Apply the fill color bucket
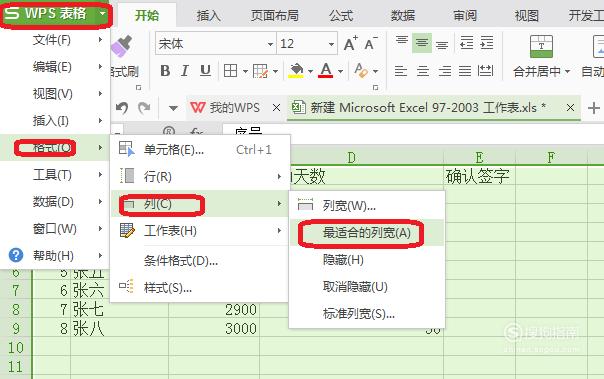The image size is (604, 379). [x=296, y=71]
